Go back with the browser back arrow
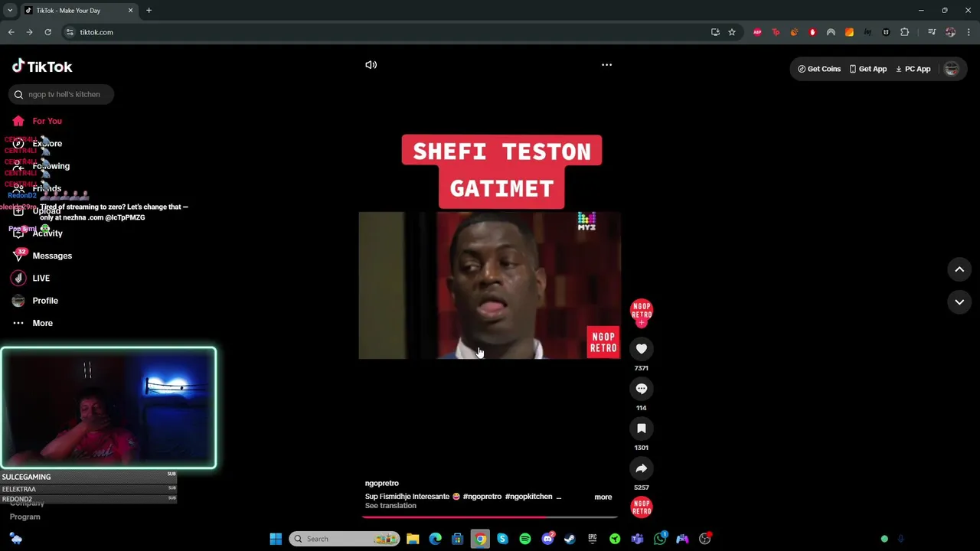 point(11,32)
